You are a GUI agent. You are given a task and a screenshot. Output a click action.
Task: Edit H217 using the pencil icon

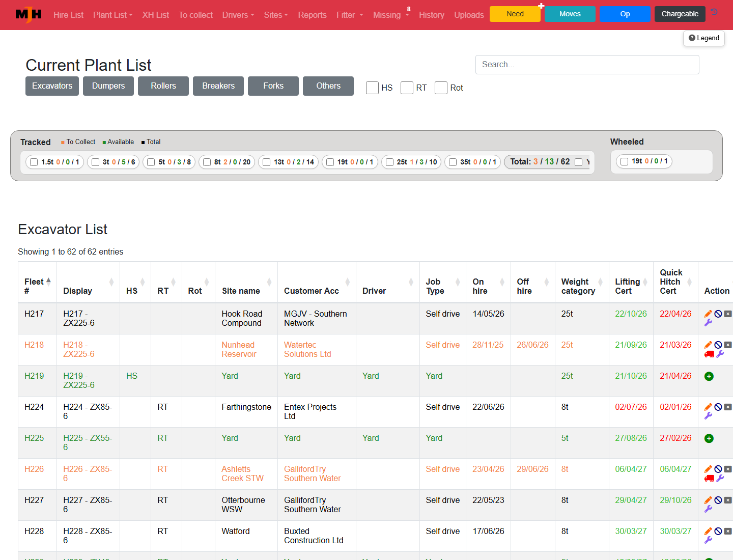coord(708,314)
